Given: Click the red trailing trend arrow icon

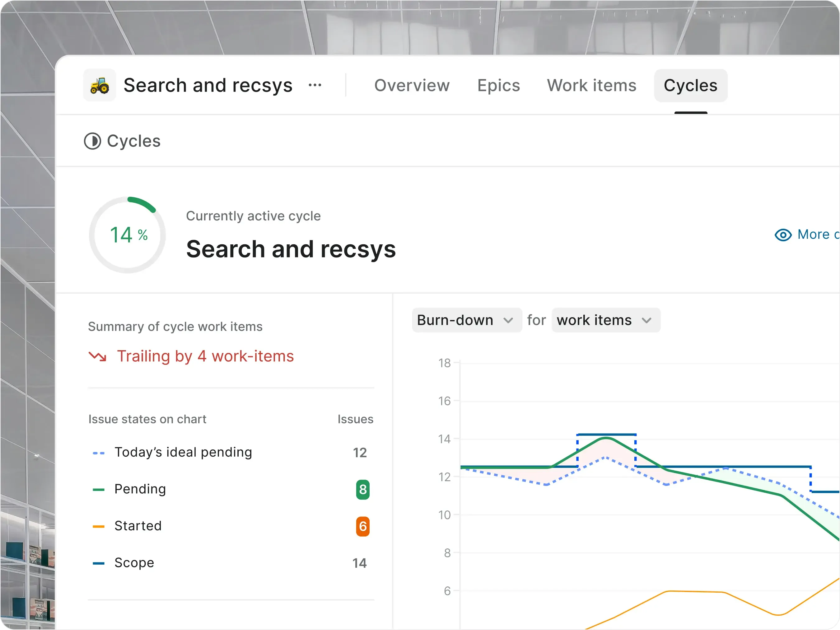Looking at the screenshot, I should pyautogui.click(x=98, y=356).
